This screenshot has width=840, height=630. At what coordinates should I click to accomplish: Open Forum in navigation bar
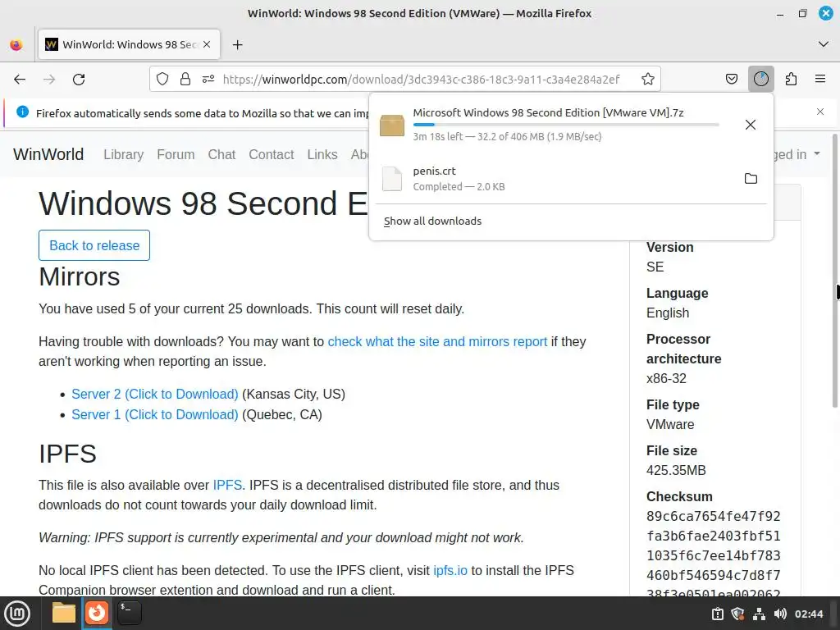[x=176, y=154]
